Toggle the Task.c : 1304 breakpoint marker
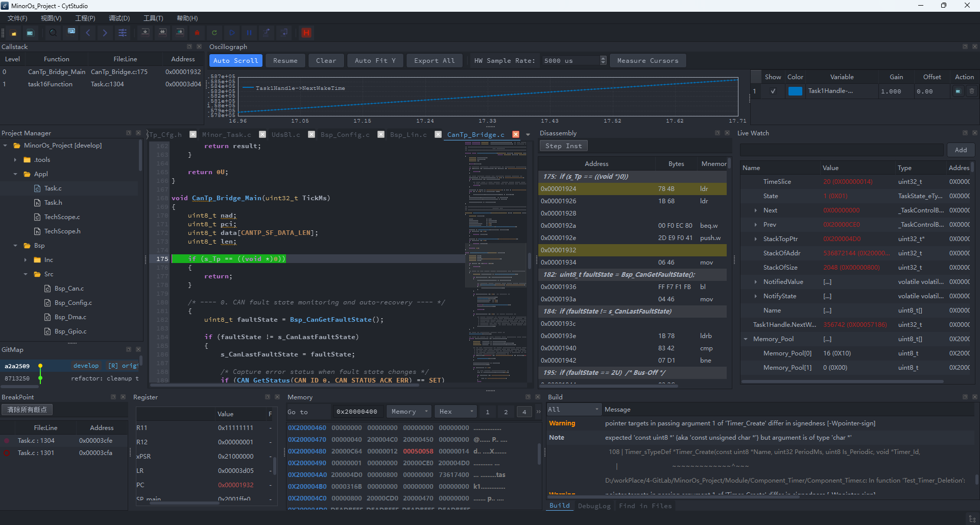This screenshot has width=980, height=525. (x=7, y=441)
